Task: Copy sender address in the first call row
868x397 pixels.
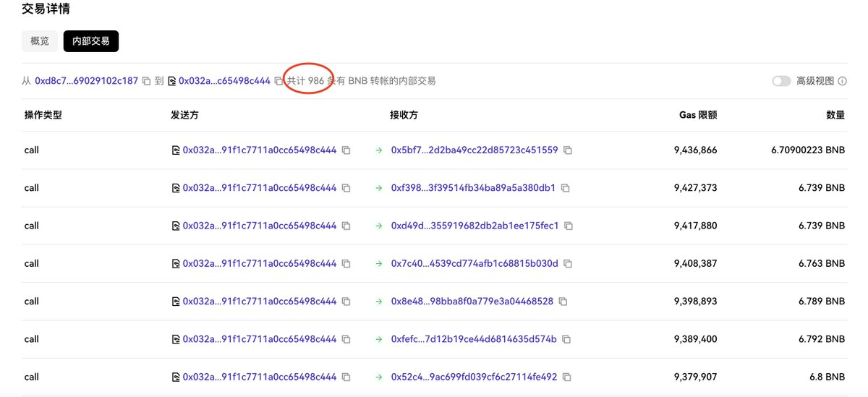Action: tap(346, 150)
